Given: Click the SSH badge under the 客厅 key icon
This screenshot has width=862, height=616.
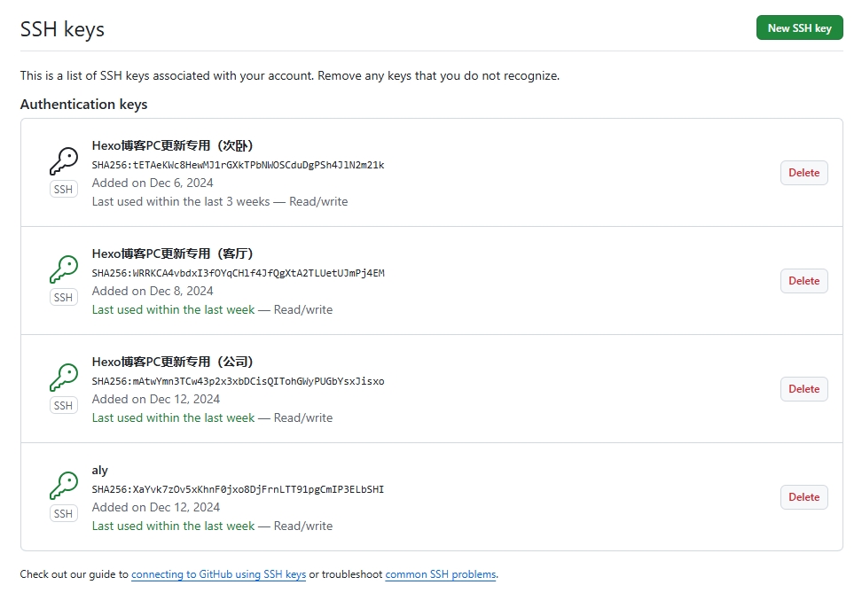Looking at the screenshot, I should (63, 297).
